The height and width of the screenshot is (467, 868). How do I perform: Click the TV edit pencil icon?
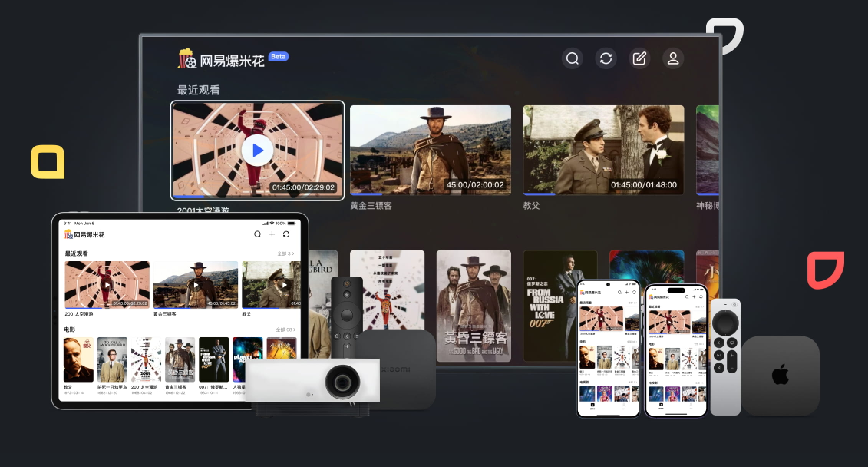639,58
